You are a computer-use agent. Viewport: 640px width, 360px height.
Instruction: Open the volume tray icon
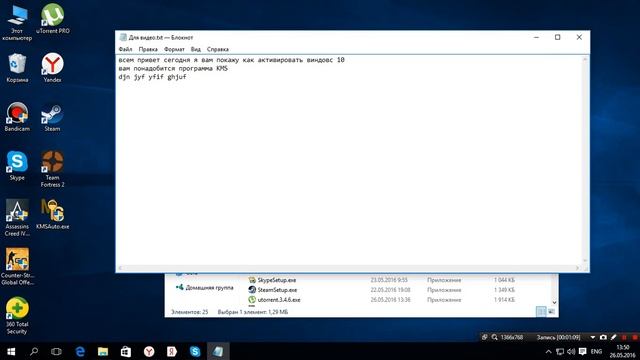[x=571, y=351]
